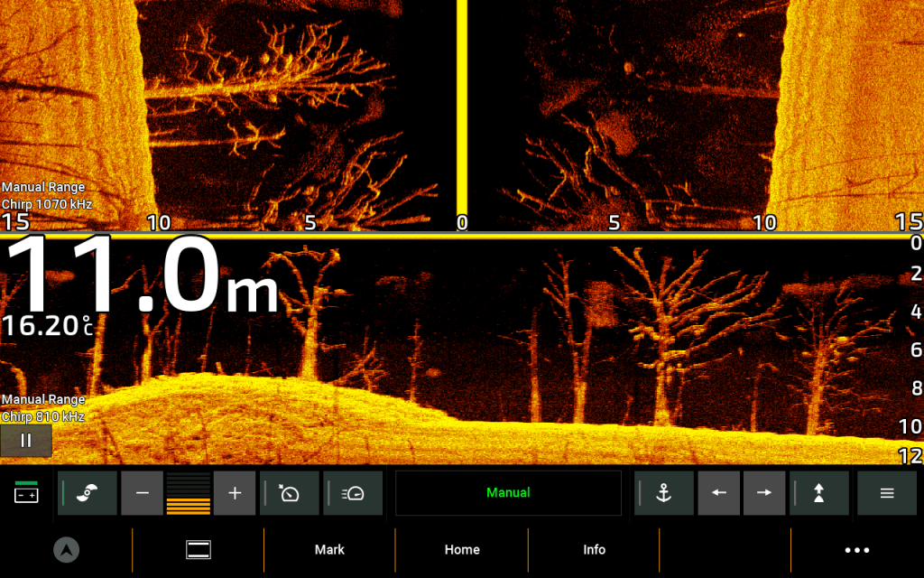Toggle the dial-with-dot speed control icon

pyautogui.click(x=290, y=493)
